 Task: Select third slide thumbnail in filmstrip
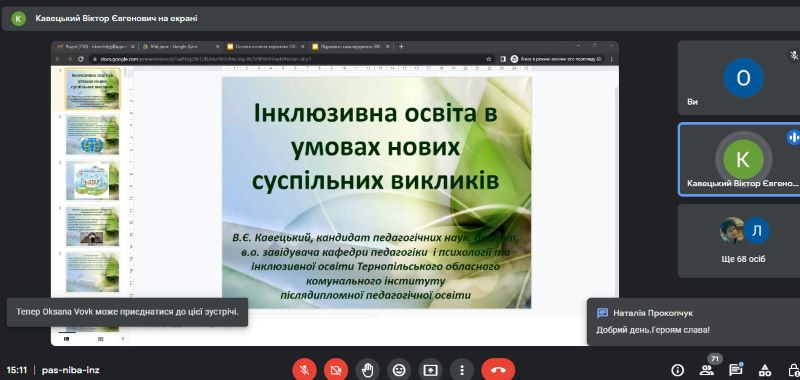pyautogui.click(x=92, y=181)
